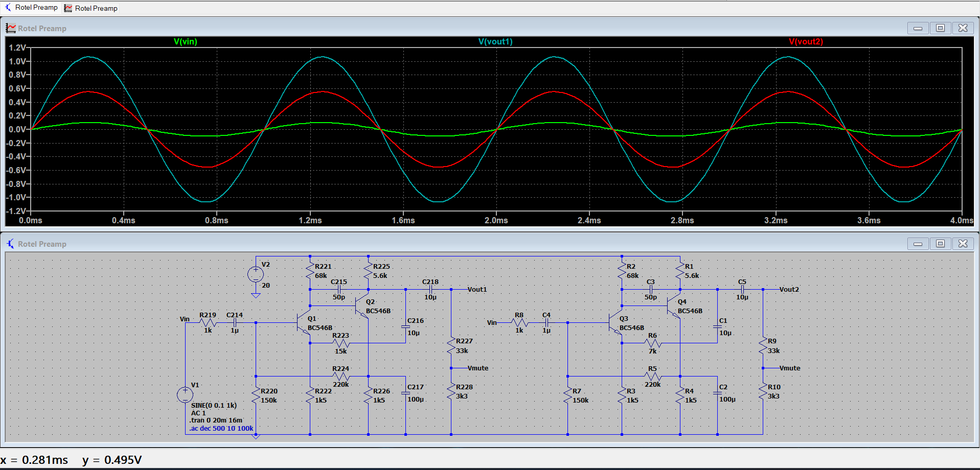Click the Vin label near R8
Viewport: 980px width, 470px height.
492,322
